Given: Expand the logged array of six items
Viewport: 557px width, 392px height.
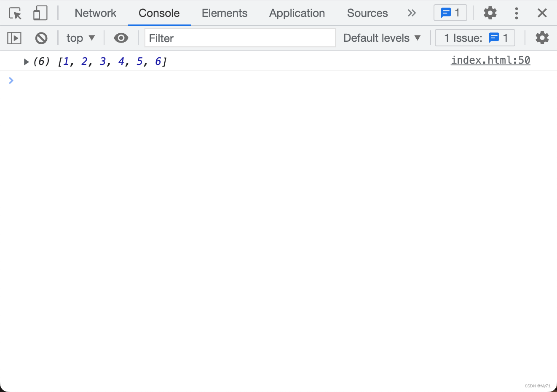Looking at the screenshot, I should pos(26,62).
